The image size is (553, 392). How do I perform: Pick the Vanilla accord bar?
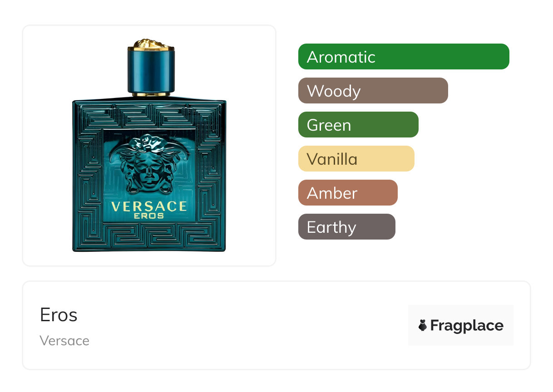[356, 159]
